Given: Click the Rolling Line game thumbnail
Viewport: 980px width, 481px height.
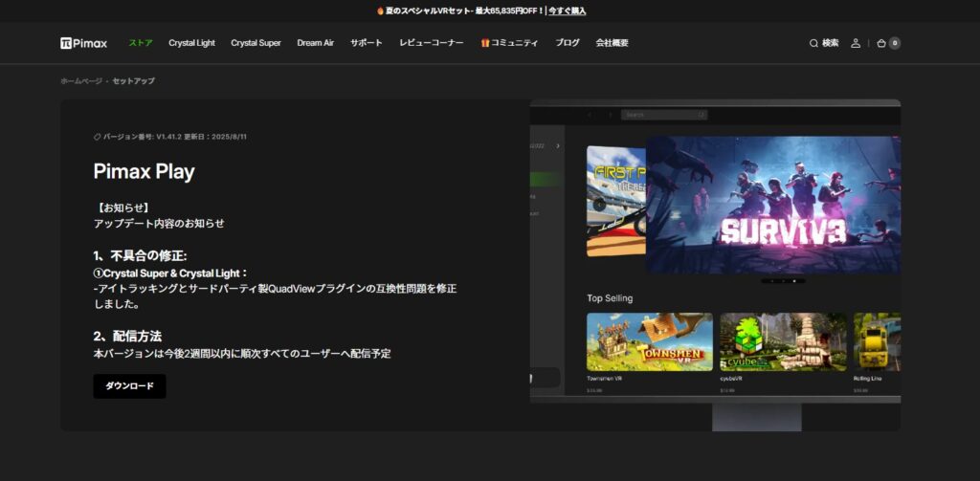Looking at the screenshot, I should [x=877, y=341].
